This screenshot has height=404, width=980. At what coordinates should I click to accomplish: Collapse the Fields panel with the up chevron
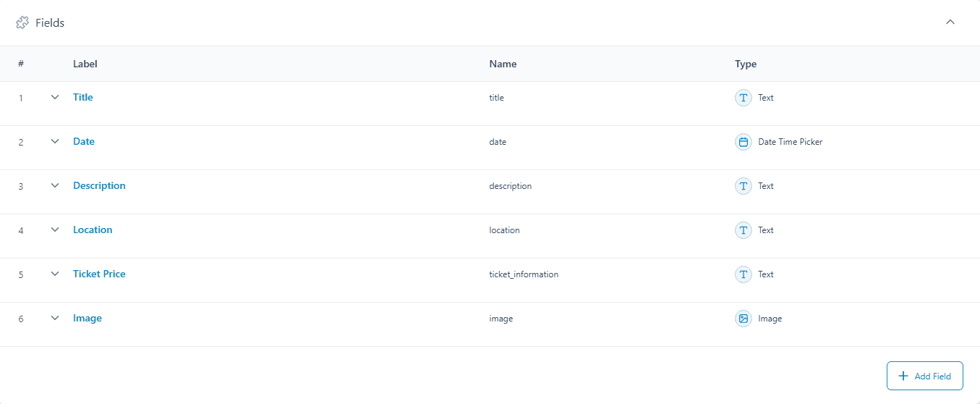[950, 22]
